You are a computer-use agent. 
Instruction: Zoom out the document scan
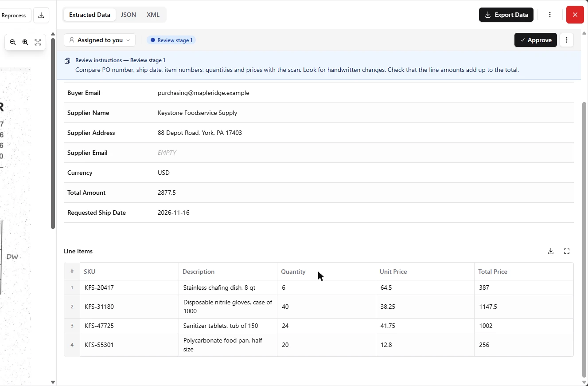(13, 42)
